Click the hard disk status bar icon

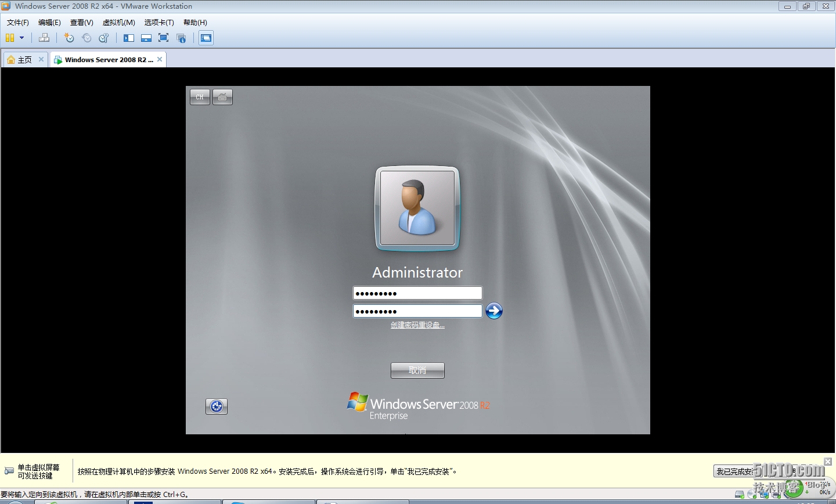(739, 495)
